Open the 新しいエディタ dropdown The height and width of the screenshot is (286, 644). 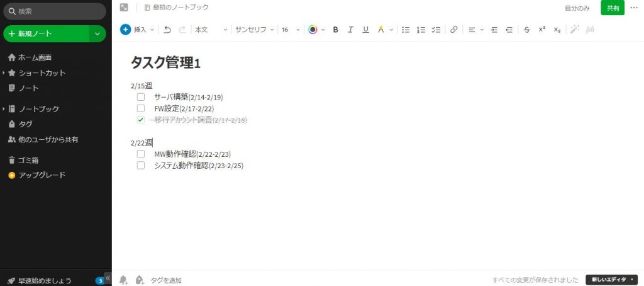coord(611,280)
